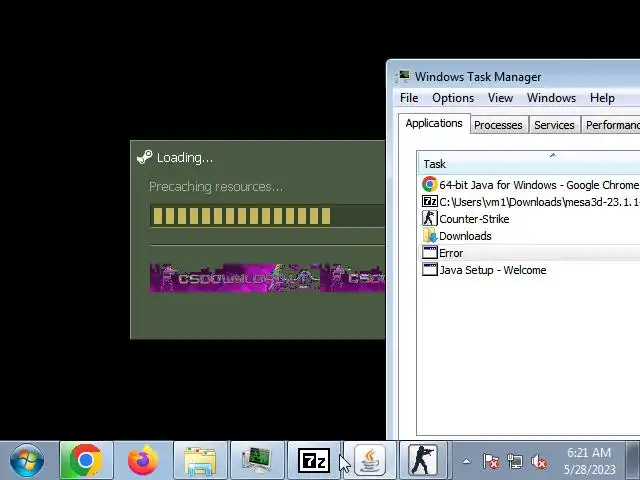Open the Windows Start menu
Image resolution: width=640 pixels, height=480 pixels.
(x=27, y=460)
